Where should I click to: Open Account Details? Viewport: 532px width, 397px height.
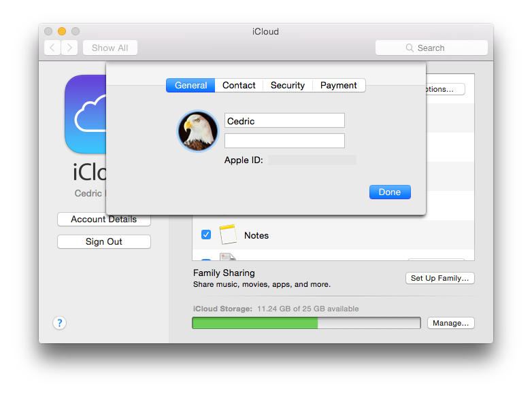104,220
